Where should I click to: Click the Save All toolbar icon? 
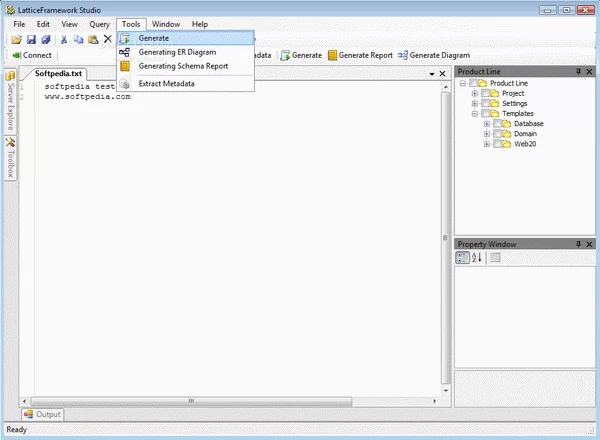click(x=46, y=39)
